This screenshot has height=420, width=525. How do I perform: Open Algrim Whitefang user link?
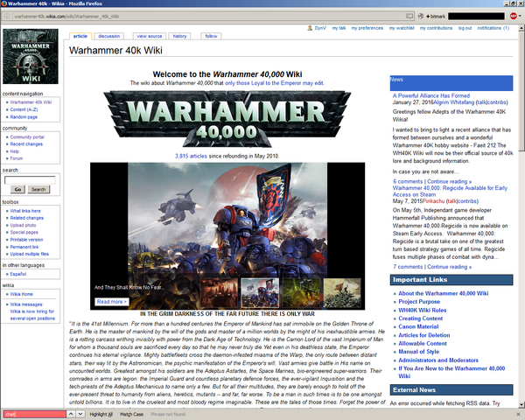coord(453,102)
